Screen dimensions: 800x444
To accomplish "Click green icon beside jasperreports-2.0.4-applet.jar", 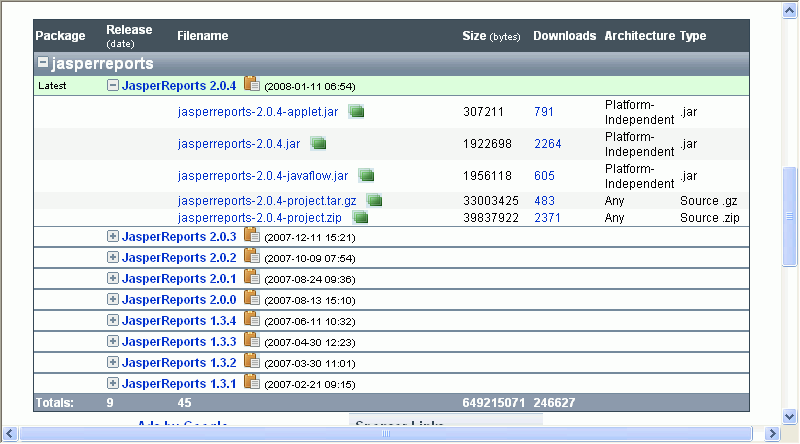I will pos(356,111).
